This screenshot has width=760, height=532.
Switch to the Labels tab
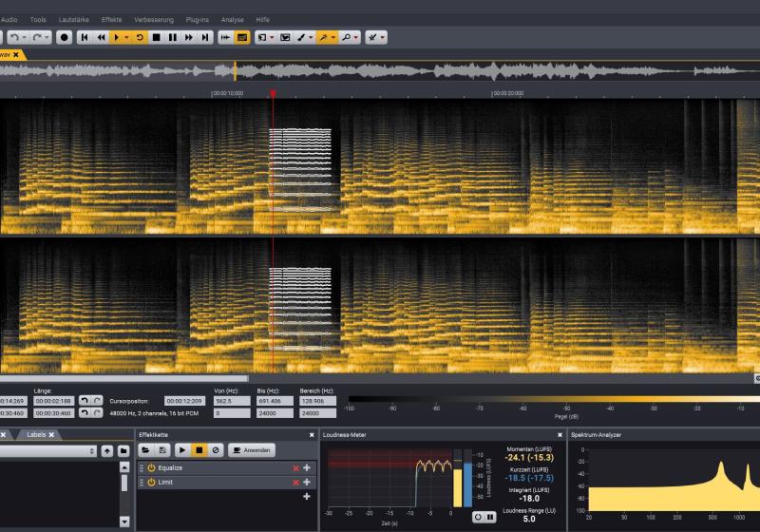pos(36,434)
